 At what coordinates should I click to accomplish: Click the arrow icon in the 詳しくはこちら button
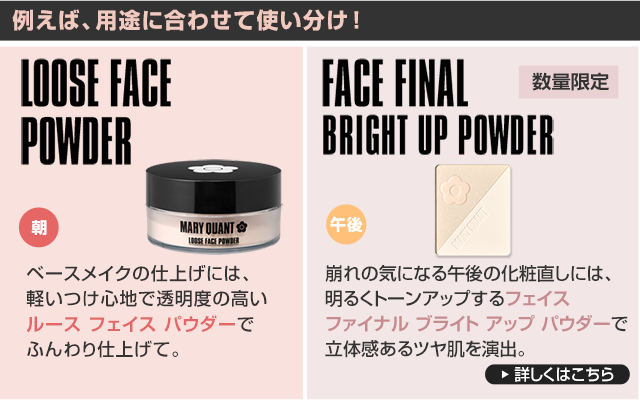point(505,374)
